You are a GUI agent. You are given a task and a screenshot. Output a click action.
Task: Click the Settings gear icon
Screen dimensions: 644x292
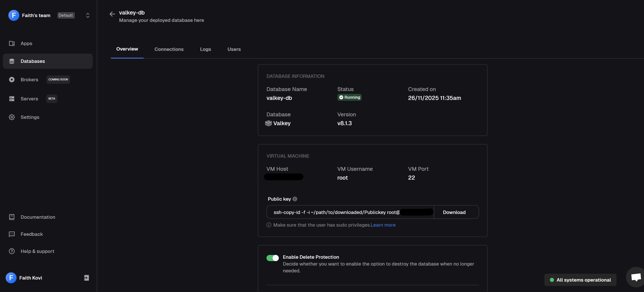tap(12, 117)
